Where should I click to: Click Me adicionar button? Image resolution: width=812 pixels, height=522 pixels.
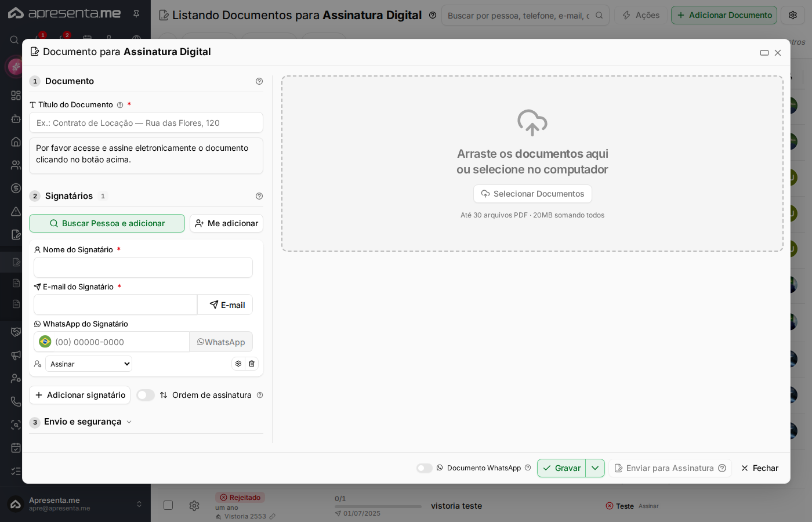click(x=226, y=223)
